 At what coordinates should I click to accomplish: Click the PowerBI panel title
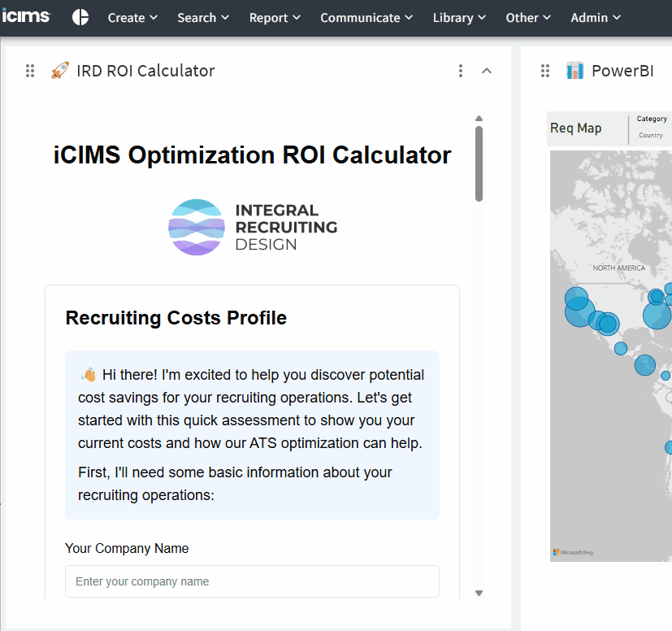click(x=622, y=71)
